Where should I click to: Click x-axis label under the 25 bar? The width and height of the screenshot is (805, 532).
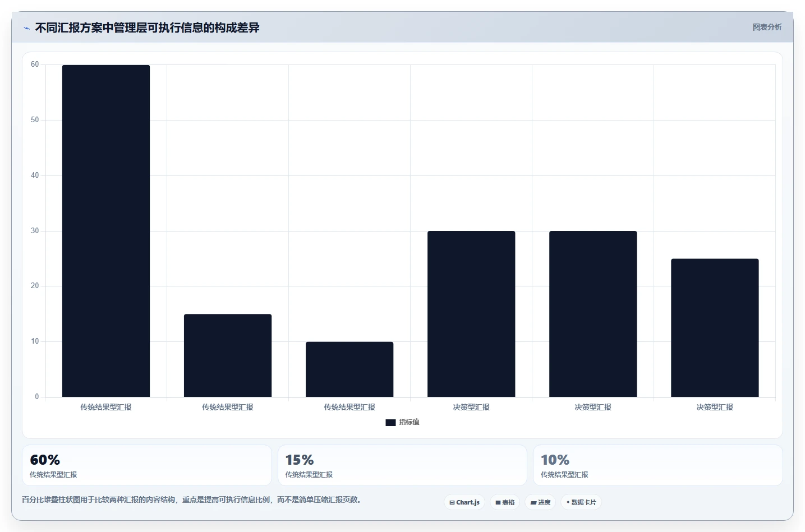pyautogui.click(x=715, y=407)
